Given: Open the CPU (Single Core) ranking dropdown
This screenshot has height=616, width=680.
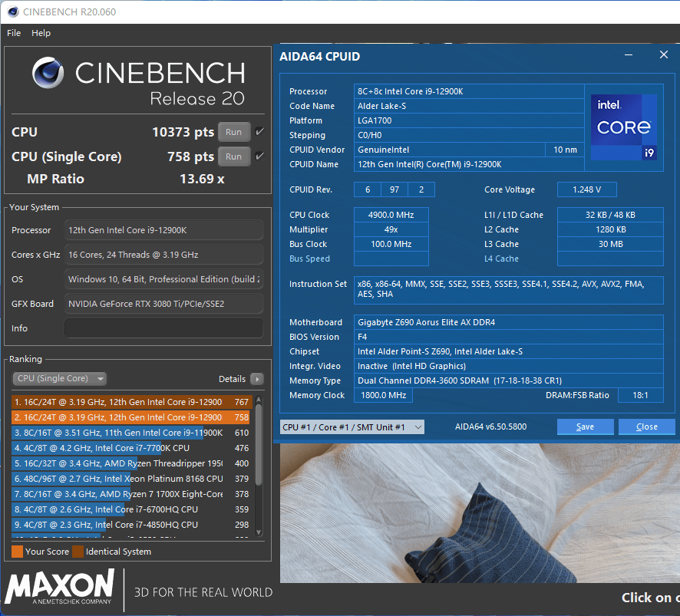Looking at the screenshot, I should coord(59,378).
